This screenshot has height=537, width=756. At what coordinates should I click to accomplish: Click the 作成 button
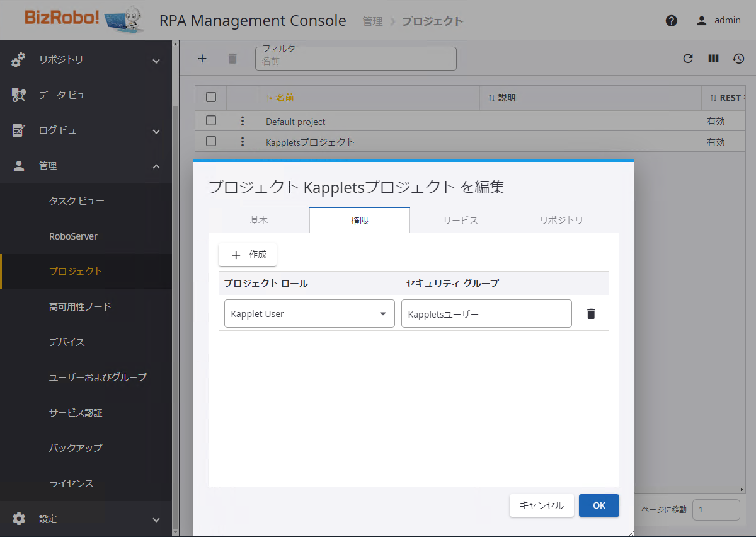pyautogui.click(x=248, y=255)
